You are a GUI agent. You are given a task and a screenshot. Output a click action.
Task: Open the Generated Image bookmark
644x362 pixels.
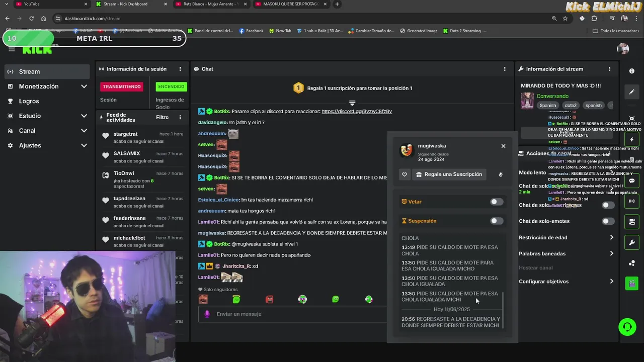pos(419,31)
